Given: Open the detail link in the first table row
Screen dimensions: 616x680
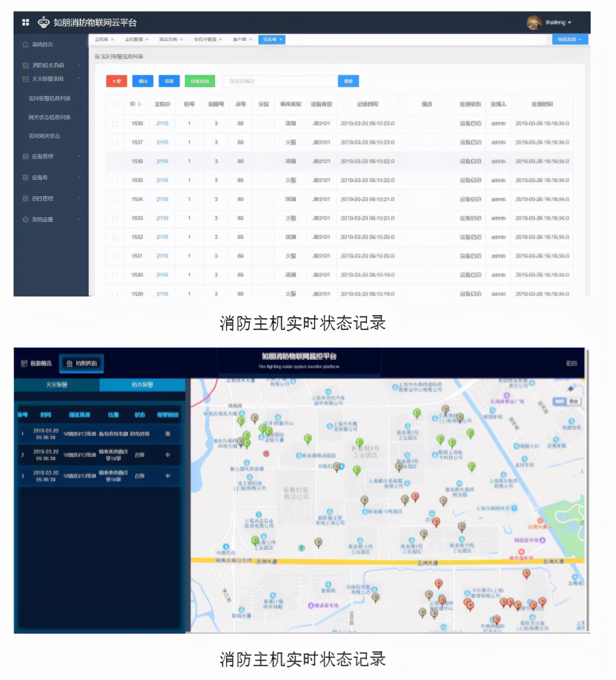Looking at the screenshot, I should pyautogui.click(x=161, y=123).
